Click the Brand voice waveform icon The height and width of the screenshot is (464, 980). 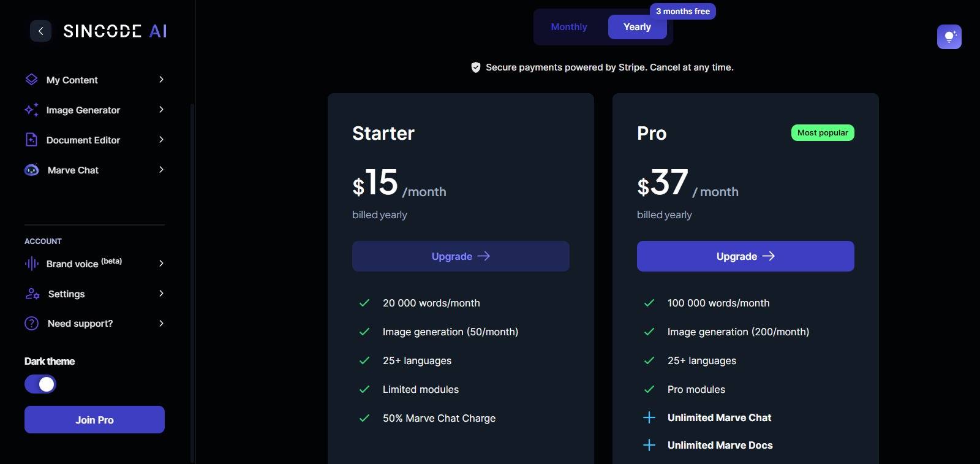click(31, 264)
